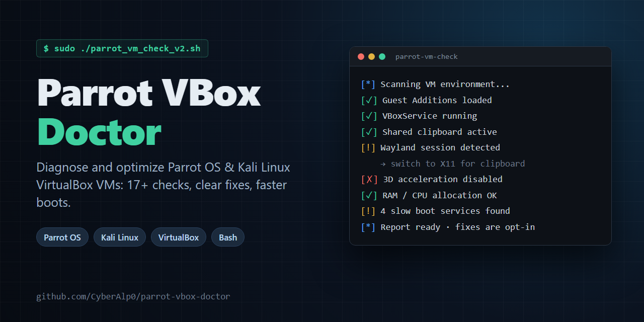Click the 'Diagnose and optimize Parrot OS' description
Viewport: 644px width, 322px height.
click(164, 185)
